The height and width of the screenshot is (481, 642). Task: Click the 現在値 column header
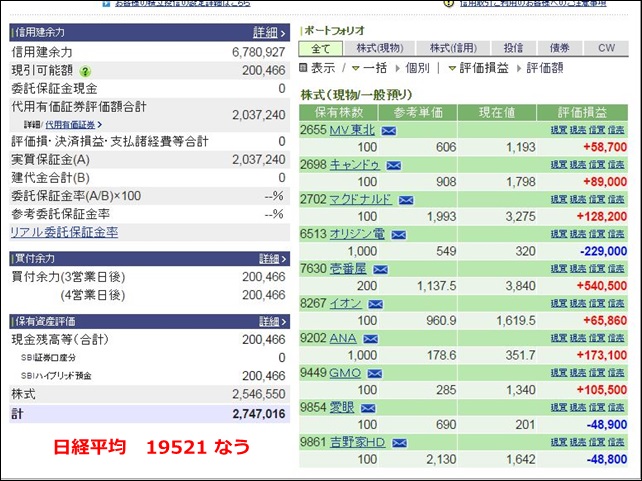pos(497,113)
